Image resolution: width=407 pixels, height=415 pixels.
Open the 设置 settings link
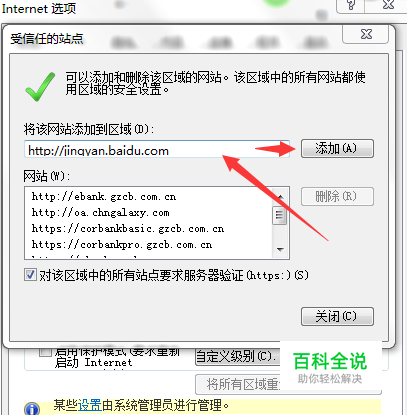pyautogui.click(x=90, y=405)
